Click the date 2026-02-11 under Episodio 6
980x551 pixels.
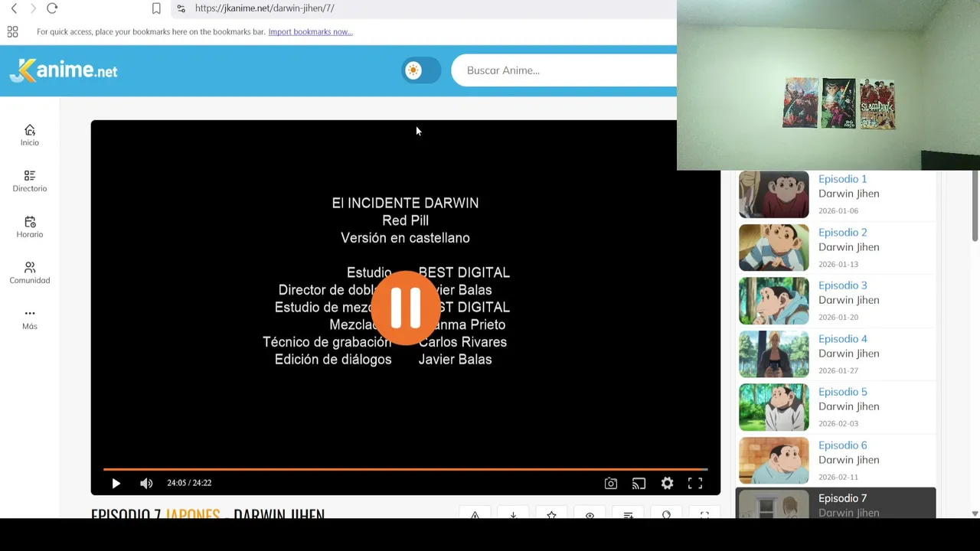pyautogui.click(x=838, y=478)
